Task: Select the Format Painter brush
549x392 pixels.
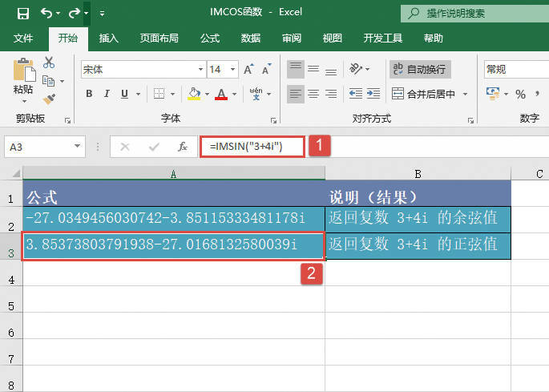Action: (x=49, y=99)
